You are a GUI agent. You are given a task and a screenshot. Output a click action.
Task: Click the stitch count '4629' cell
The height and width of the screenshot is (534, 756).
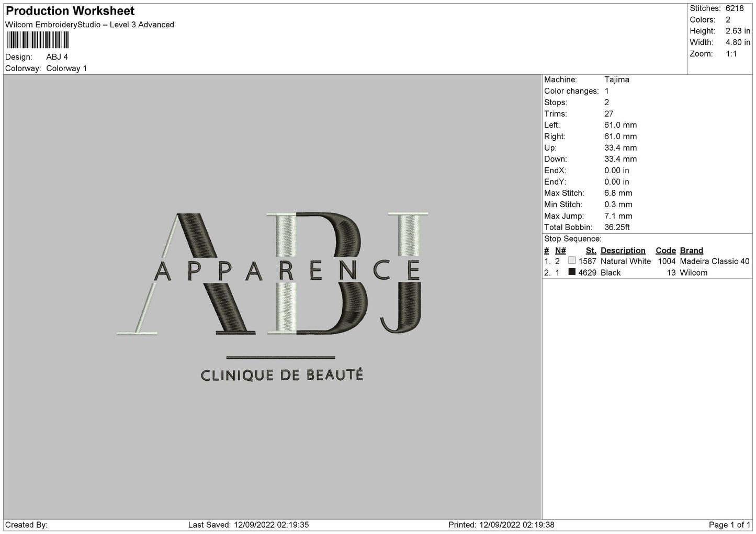coord(588,272)
